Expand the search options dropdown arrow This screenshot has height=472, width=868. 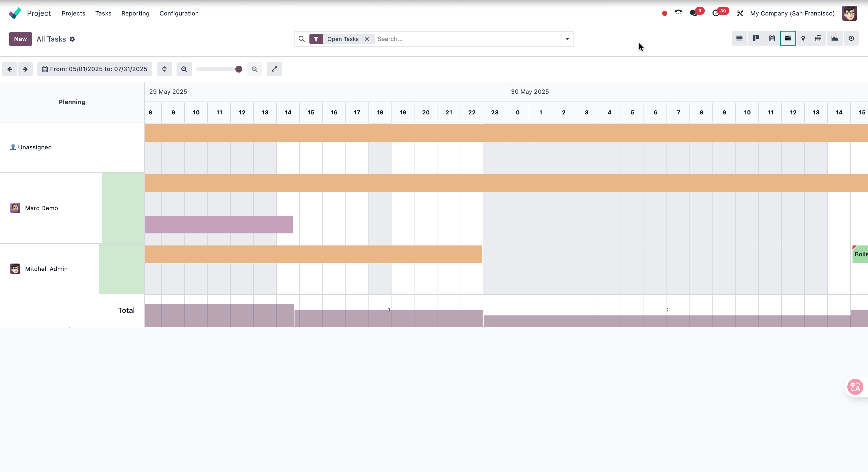567,39
